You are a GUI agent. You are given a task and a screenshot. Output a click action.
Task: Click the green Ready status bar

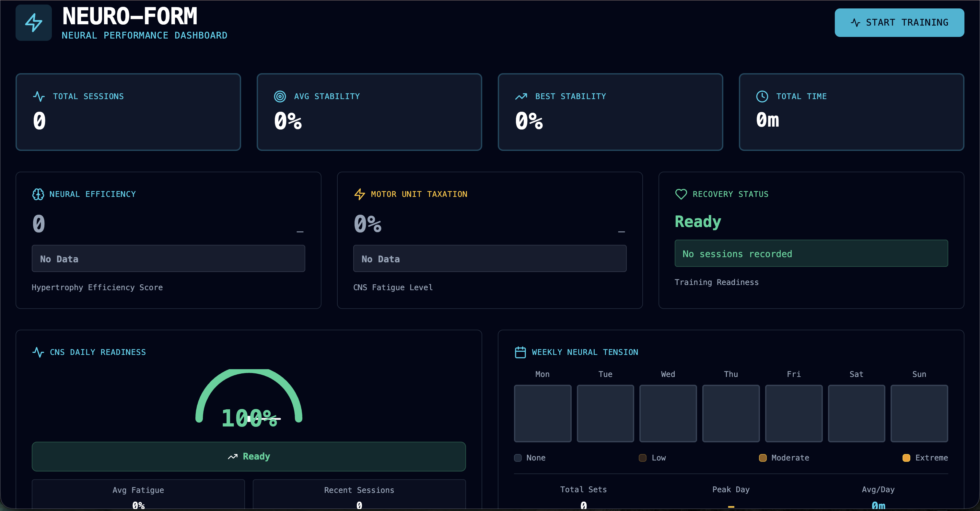(x=249, y=456)
